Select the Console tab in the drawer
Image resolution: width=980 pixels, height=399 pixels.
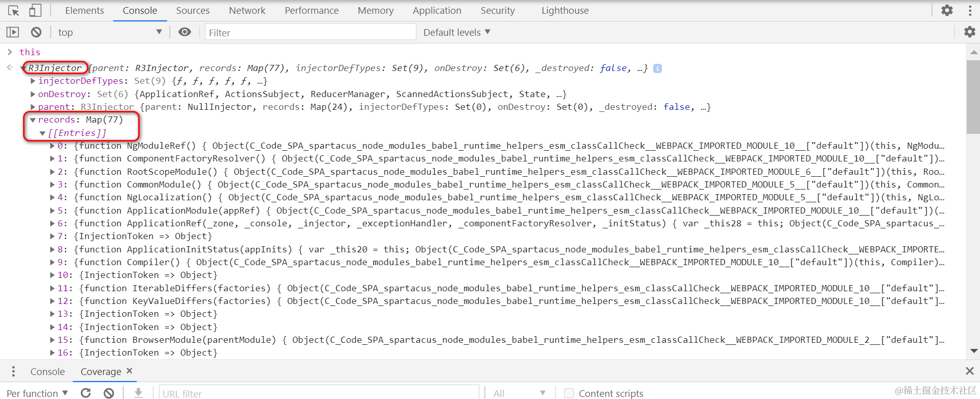[x=48, y=371]
